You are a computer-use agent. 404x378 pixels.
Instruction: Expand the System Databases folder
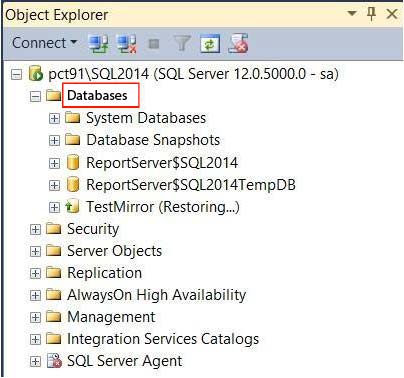54,119
